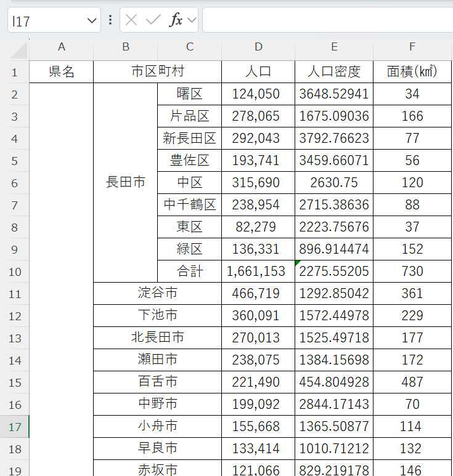This screenshot has width=453, height=476.
Task: Click the 瀬田市 cell
Action: 157,360
